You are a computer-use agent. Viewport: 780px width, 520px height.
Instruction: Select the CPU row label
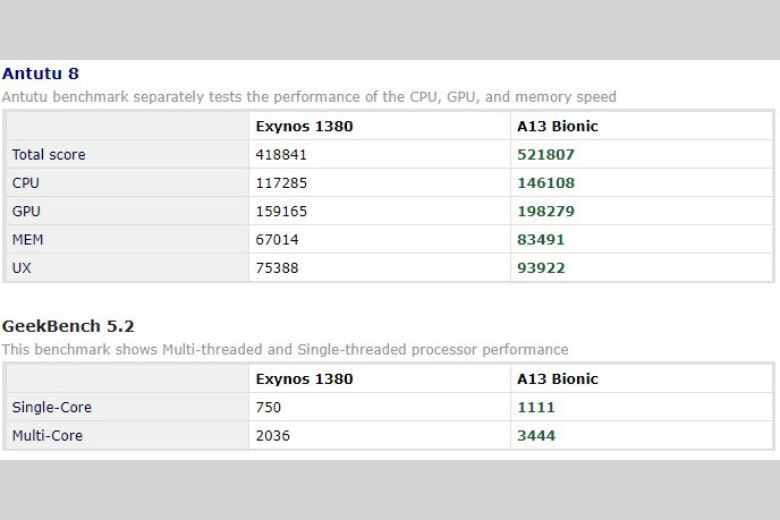(26, 183)
